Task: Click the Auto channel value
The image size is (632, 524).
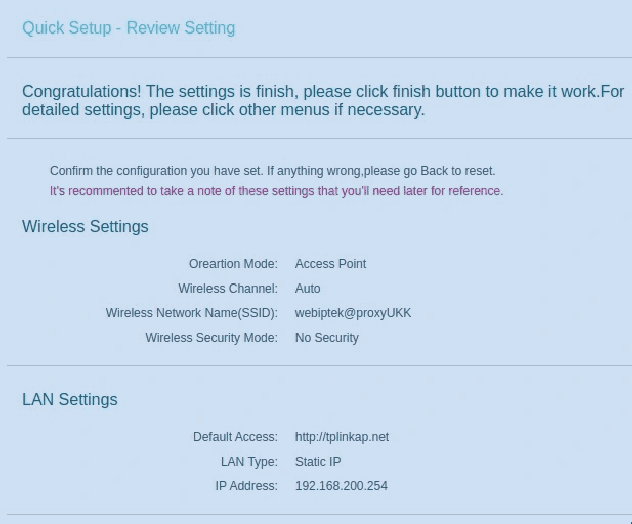Action: pos(308,289)
